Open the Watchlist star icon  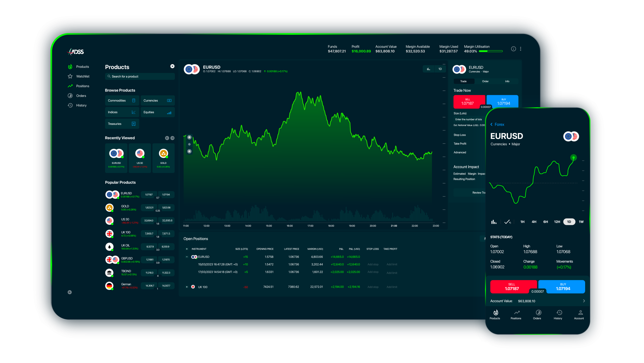point(70,76)
